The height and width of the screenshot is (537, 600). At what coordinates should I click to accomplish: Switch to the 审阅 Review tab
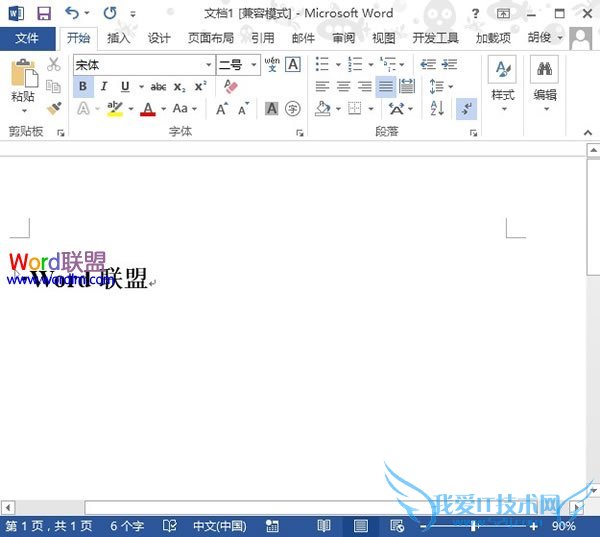coord(343,38)
